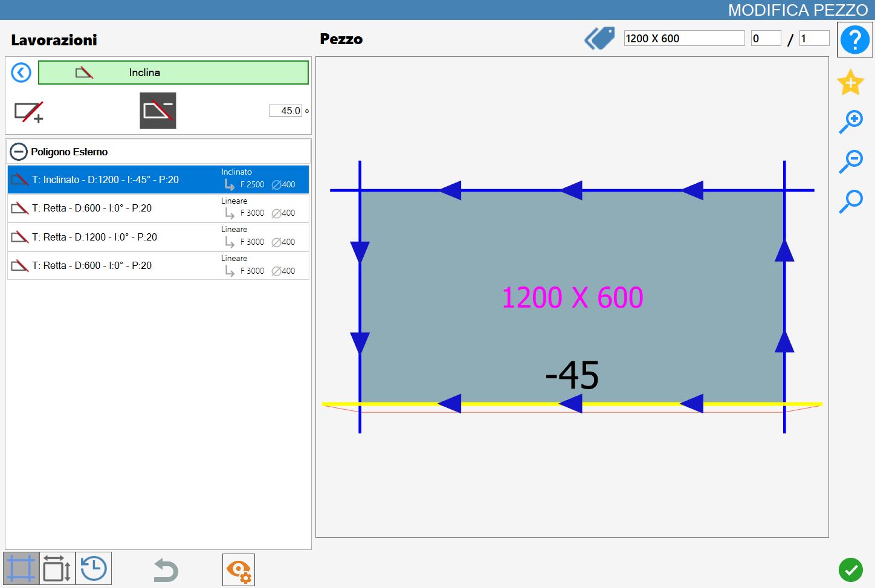Click the zoom fit magnifier icon
Viewport: 875px width, 588px height.
(851, 201)
